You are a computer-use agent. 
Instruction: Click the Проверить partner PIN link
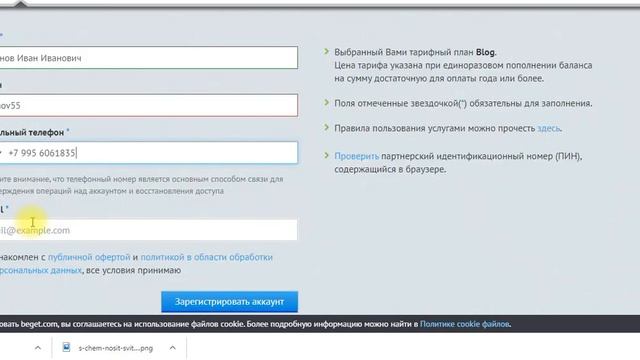[356, 156]
